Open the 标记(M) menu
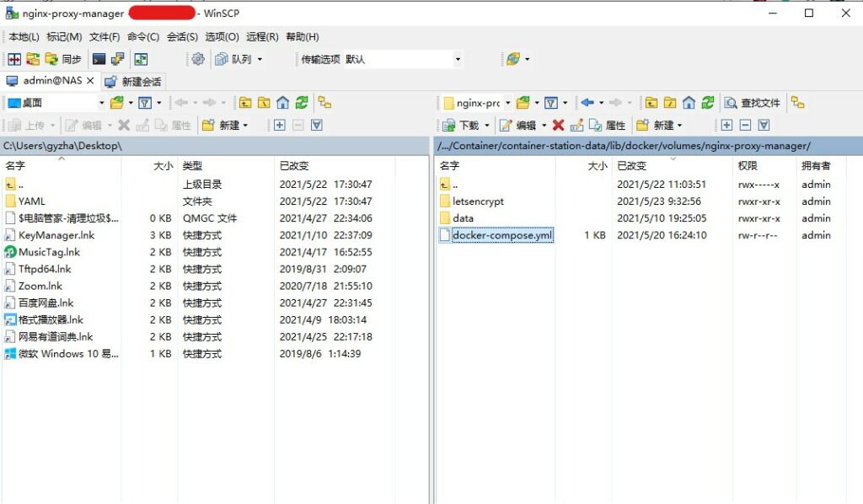The height and width of the screenshot is (504, 863). tap(64, 37)
